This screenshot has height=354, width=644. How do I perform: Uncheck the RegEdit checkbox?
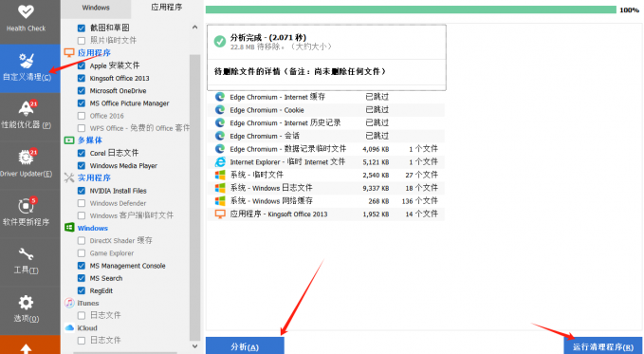82,290
